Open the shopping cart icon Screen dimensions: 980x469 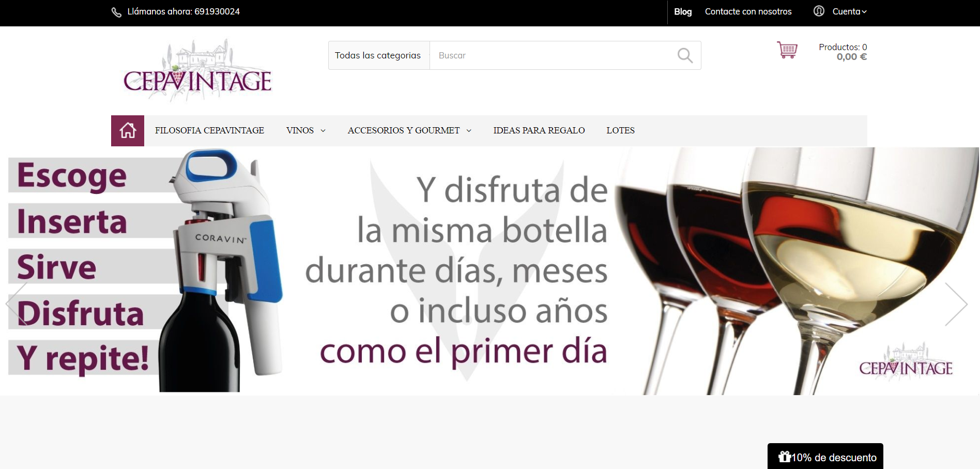pyautogui.click(x=787, y=50)
